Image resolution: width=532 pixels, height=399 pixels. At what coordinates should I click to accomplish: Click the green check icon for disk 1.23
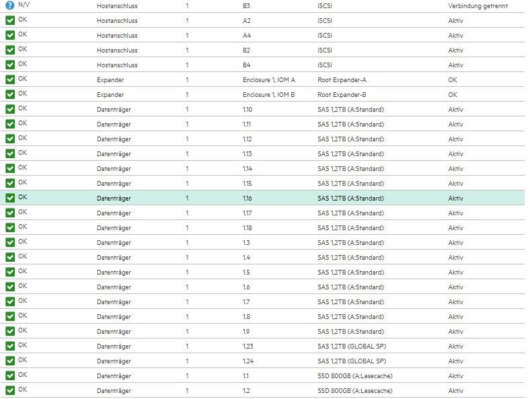pos(10,347)
